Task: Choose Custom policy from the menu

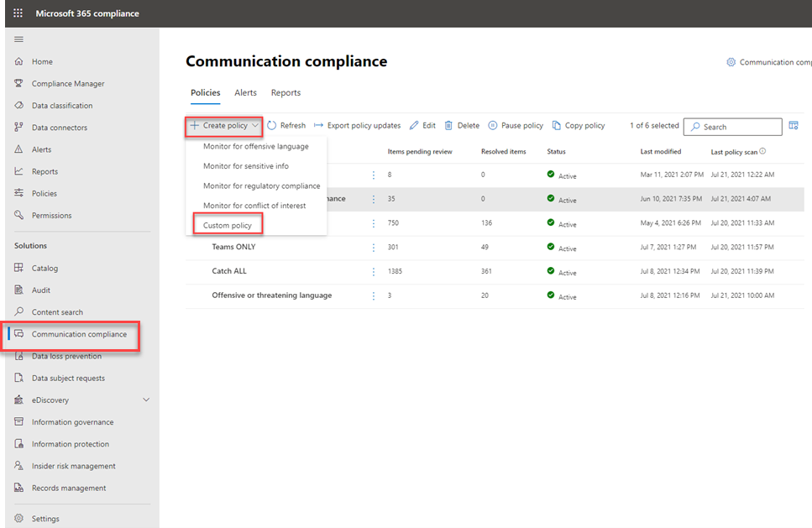Action: coord(228,225)
